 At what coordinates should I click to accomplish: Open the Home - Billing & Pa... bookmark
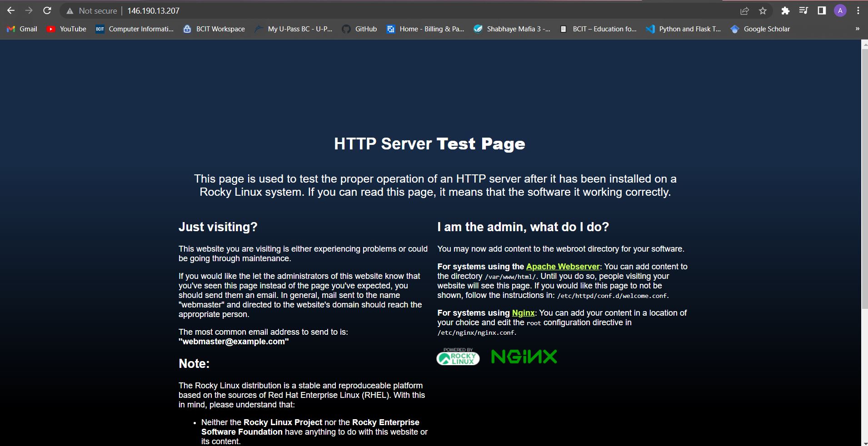[425, 29]
